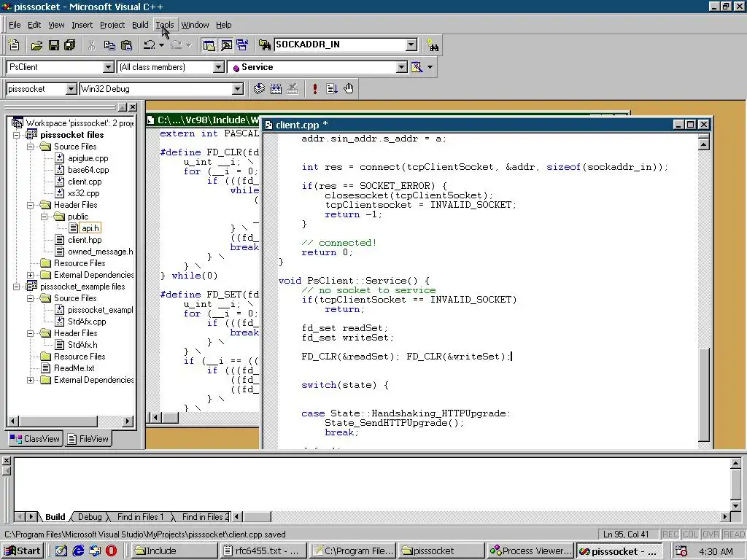The image size is (747, 560).
Task: Toggle the Workspace pane icon
Action: point(209,44)
